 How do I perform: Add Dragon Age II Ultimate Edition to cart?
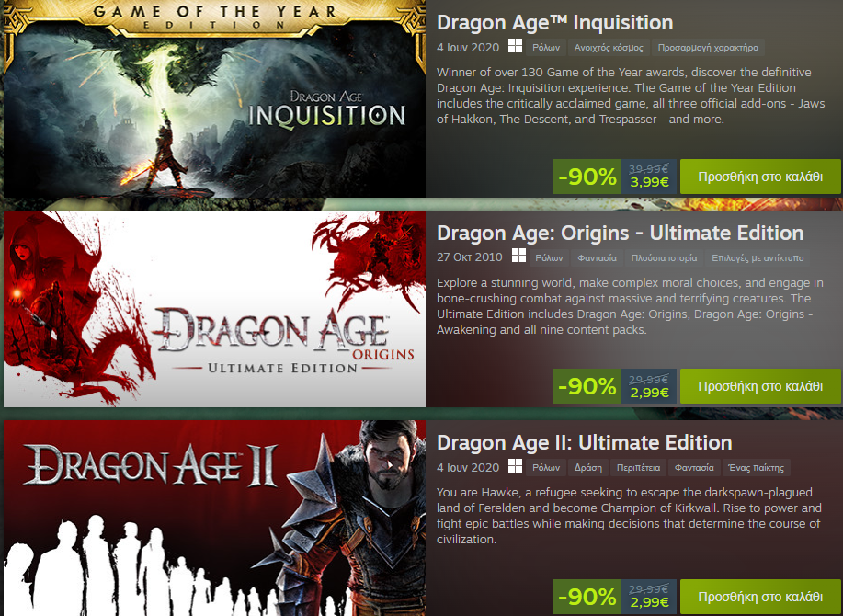point(760,596)
